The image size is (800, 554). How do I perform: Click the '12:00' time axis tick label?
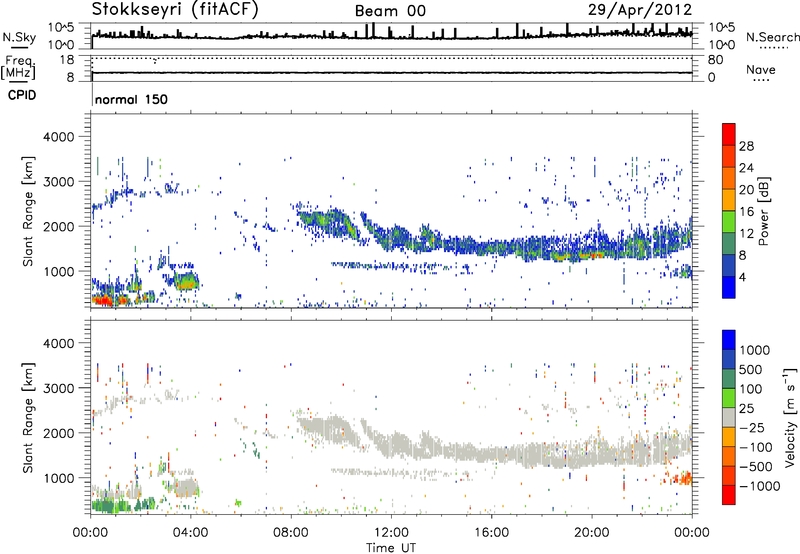point(391,533)
